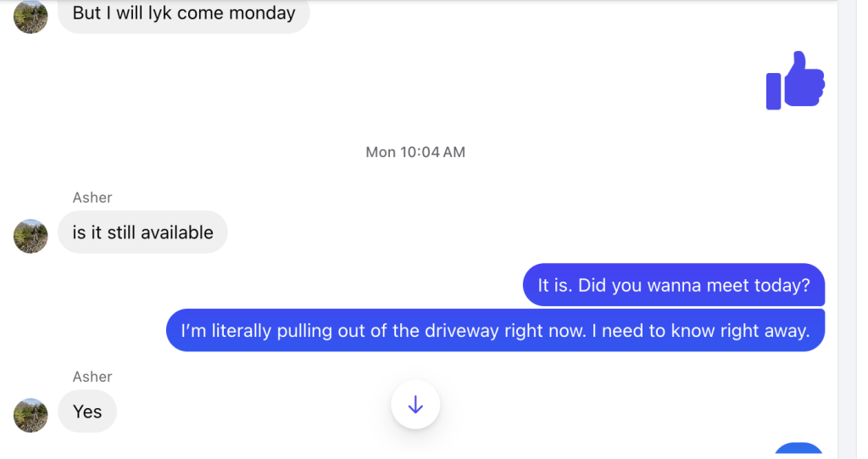Select the "It is. Did you wanna meet today?" message
The image size is (868, 459).
coord(674,285)
